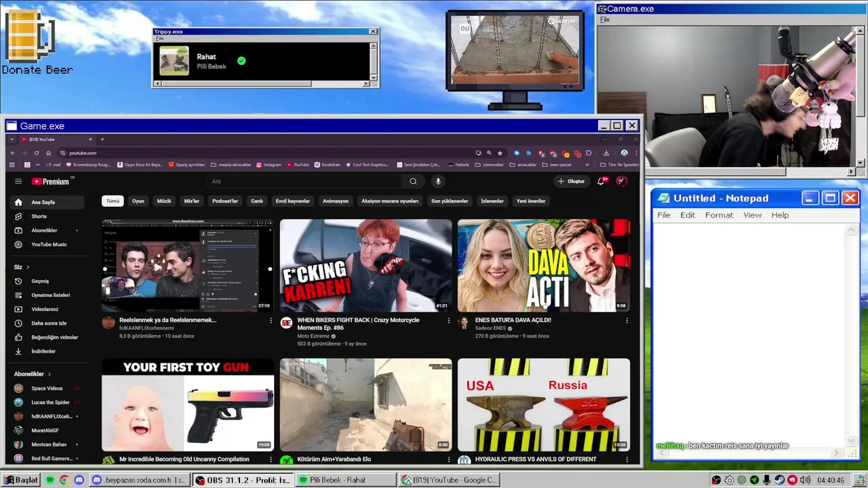The image size is (868, 488).
Task: Click the browser home icon
Action: pyautogui.click(x=48, y=153)
